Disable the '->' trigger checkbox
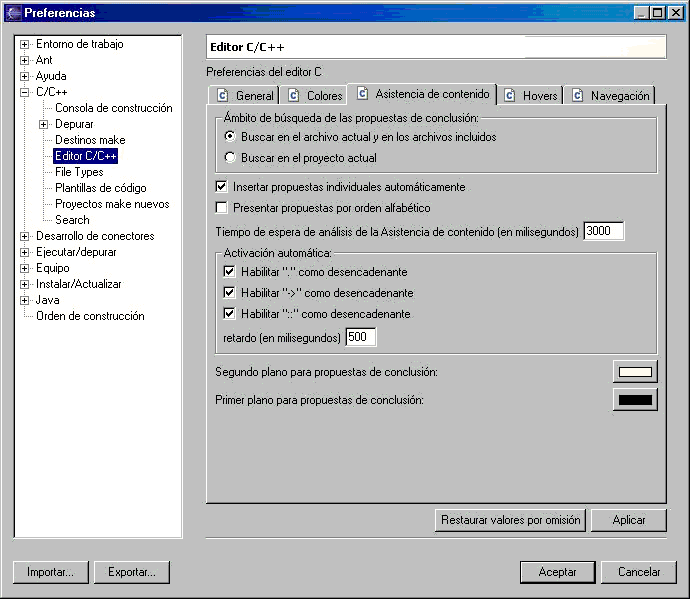 [230, 293]
